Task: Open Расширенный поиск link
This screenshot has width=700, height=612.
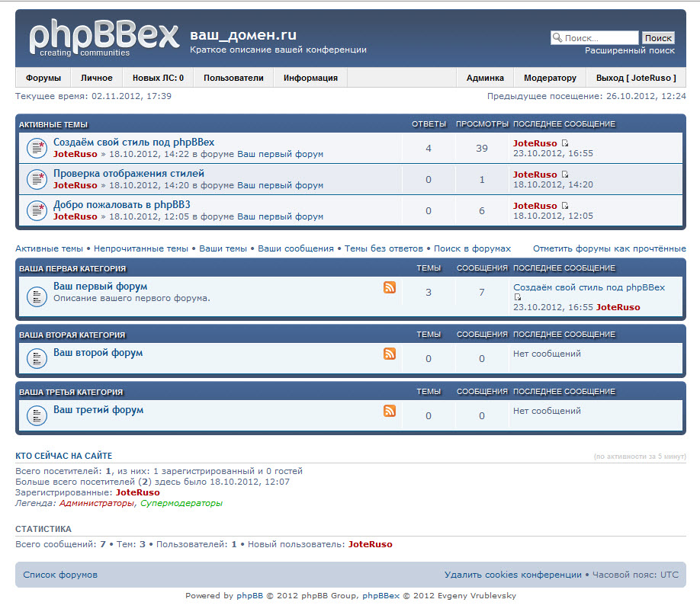Action: 629,50
